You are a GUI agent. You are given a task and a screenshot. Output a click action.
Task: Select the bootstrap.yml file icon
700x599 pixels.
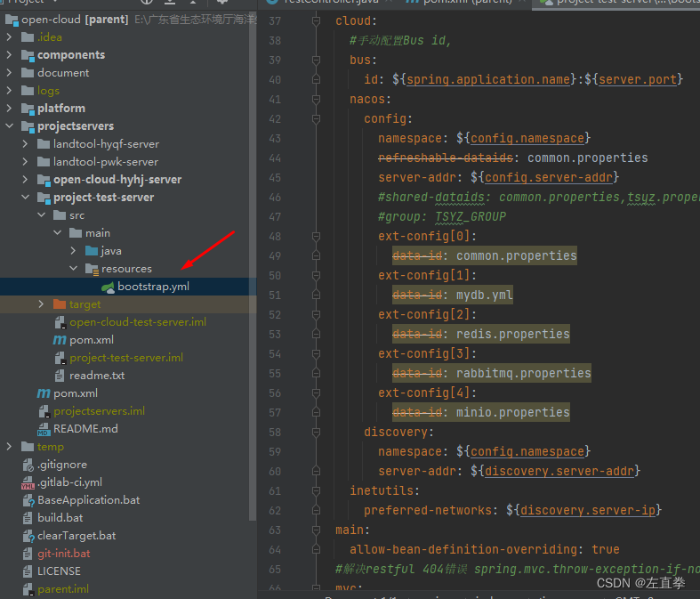pyautogui.click(x=108, y=287)
